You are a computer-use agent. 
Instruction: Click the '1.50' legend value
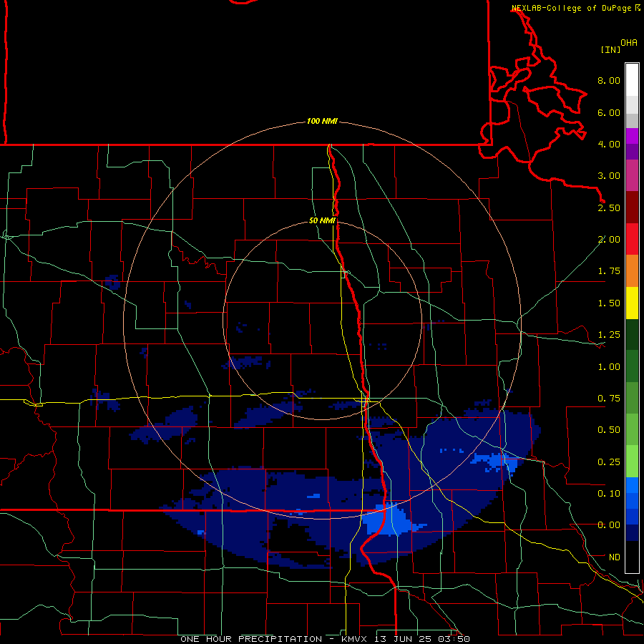click(609, 303)
